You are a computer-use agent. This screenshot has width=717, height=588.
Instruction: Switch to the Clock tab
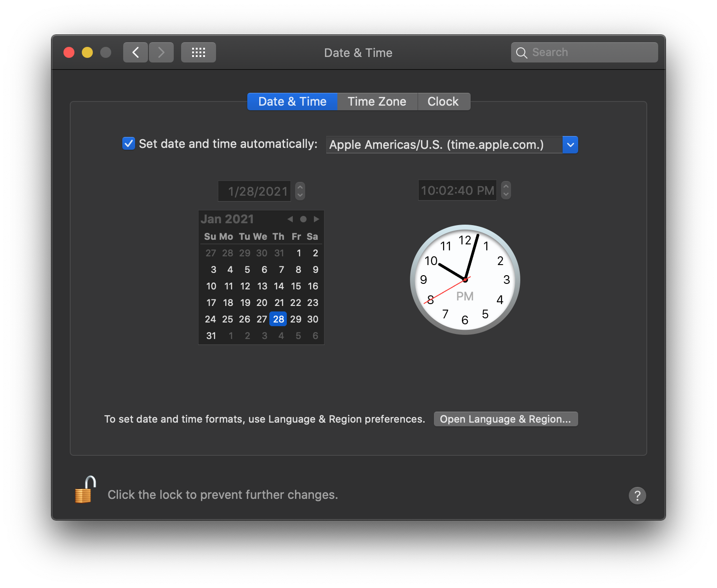point(443,102)
